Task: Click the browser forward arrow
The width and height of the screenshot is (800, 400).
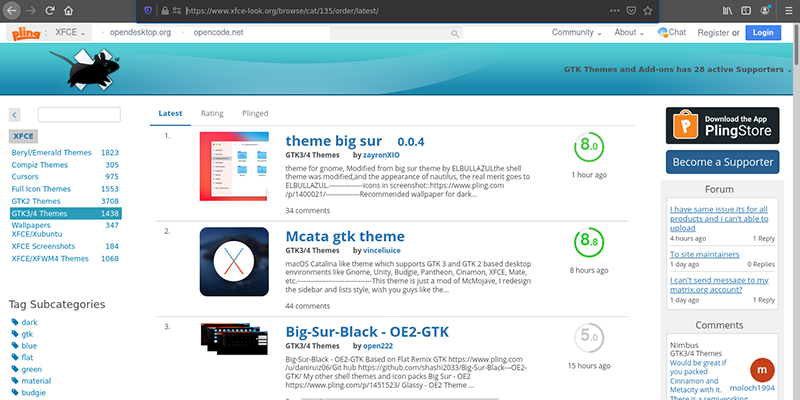Action: pyautogui.click(x=31, y=11)
